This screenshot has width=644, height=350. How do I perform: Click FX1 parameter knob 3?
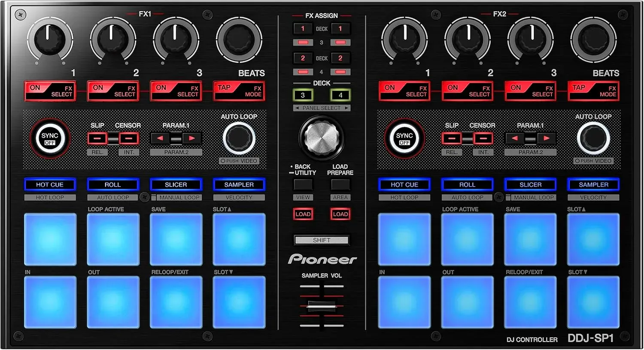coord(176,39)
